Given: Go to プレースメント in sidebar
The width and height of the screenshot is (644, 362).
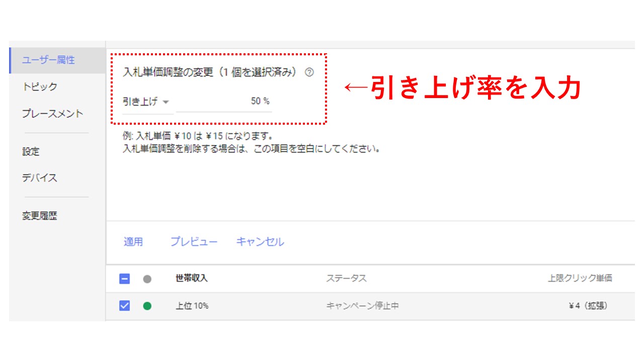Looking at the screenshot, I should click(x=52, y=114).
